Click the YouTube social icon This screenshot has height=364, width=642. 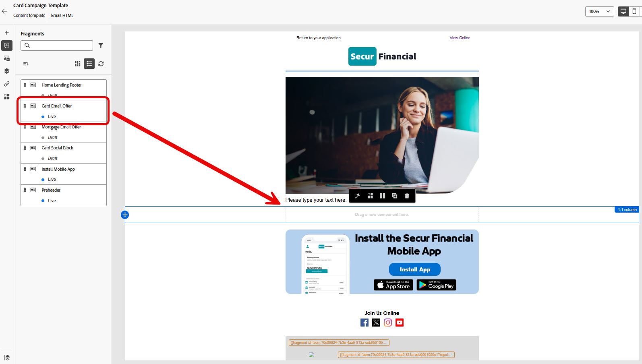400,323
